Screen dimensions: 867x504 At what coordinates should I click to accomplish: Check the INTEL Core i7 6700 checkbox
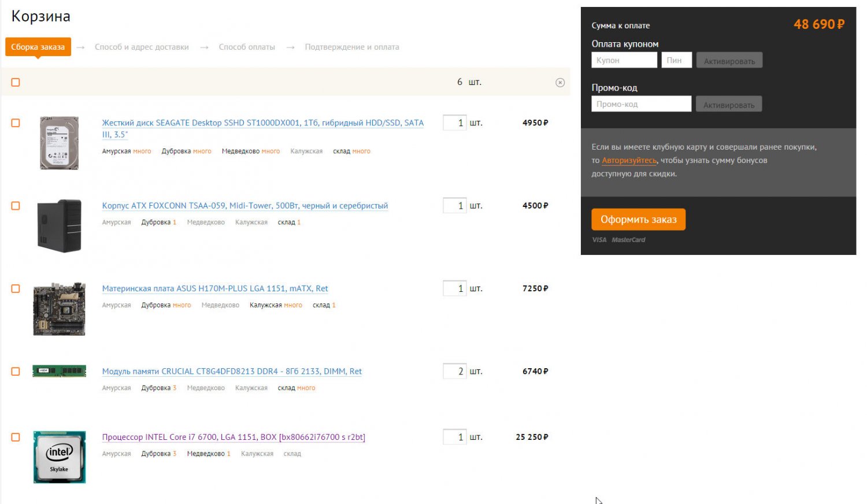pyautogui.click(x=16, y=438)
